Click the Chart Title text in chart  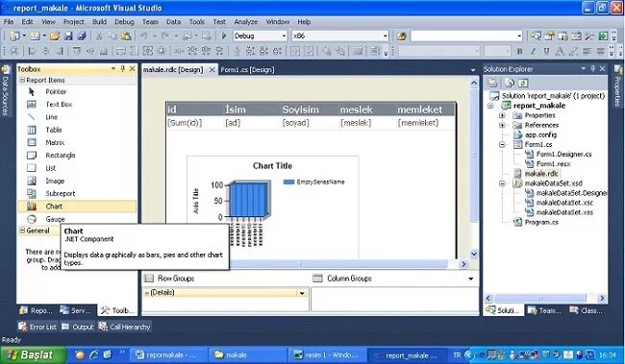273,165
